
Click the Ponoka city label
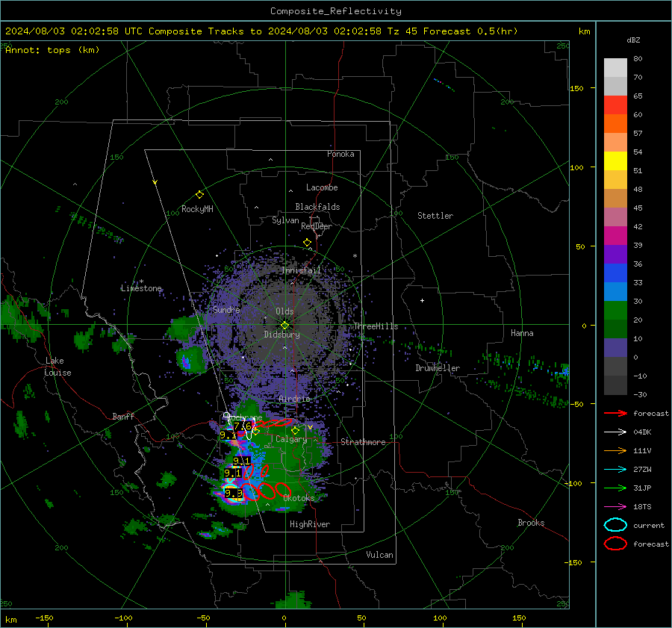[340, 154]
